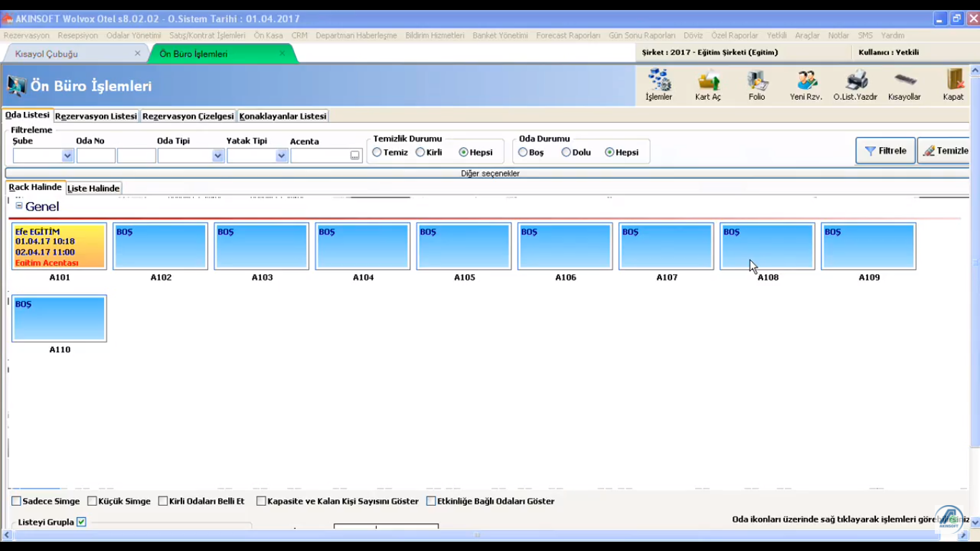This screenshot has width=980, height=551.
Task: Select Kirli cleanliness radio button
Action: [x=420, y=152]
